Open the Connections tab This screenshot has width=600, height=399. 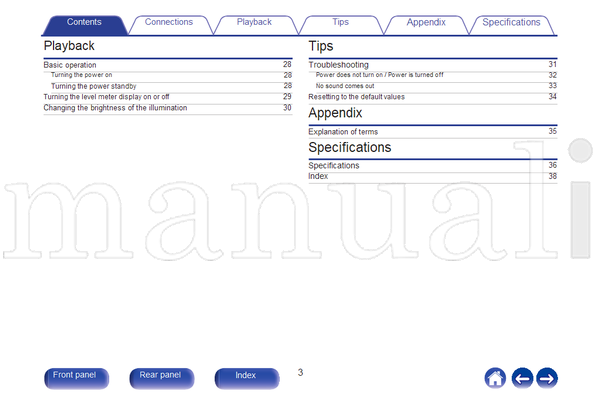169,25
